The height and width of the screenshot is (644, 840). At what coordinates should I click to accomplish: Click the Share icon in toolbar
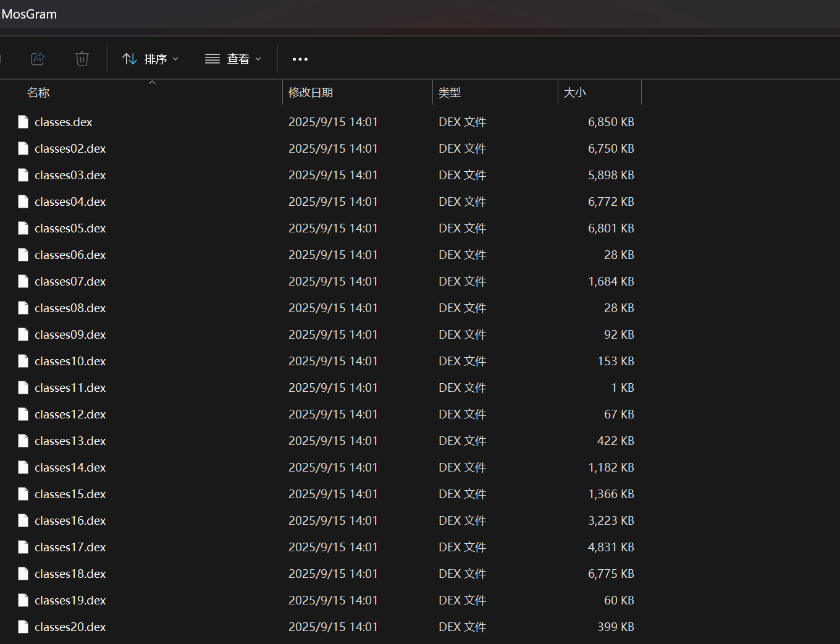(38, 59)
